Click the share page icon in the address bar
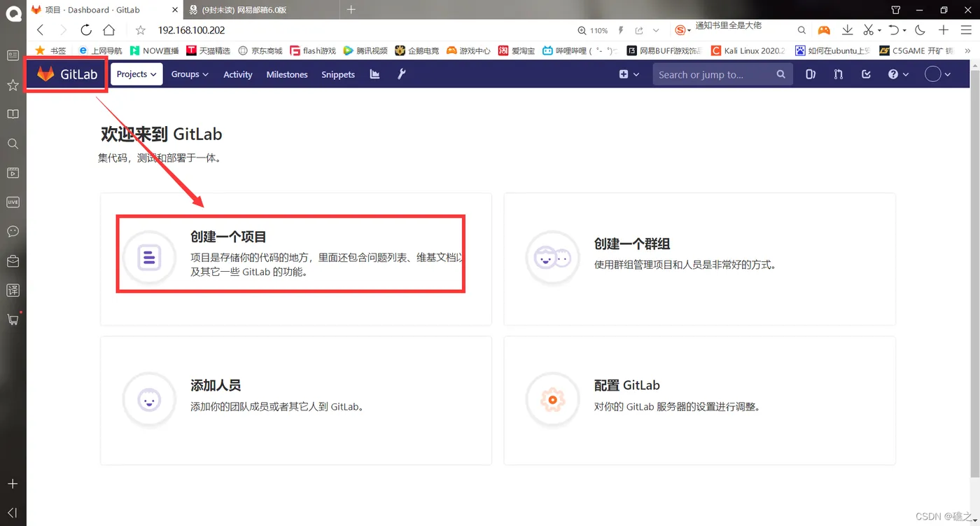Image resolution: width=980 pixels, height=526 pixels. pyautogui.click(x=639, y=31)
